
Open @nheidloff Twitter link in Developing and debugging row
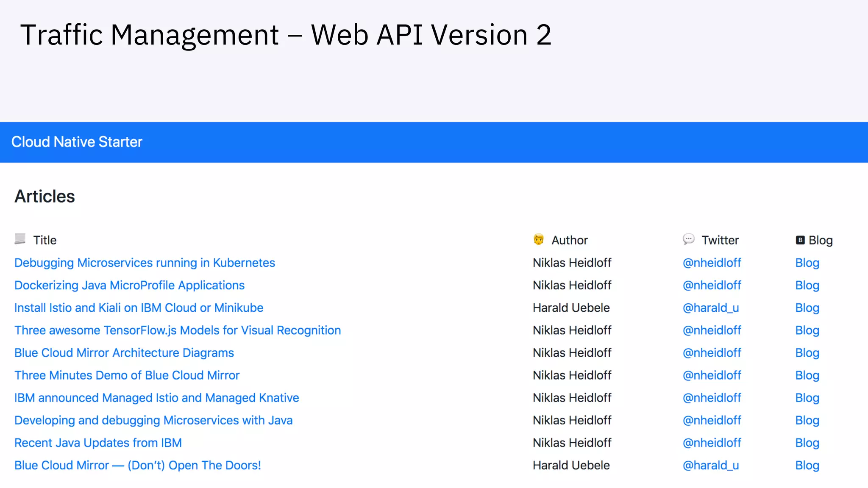tap(712, 420)
